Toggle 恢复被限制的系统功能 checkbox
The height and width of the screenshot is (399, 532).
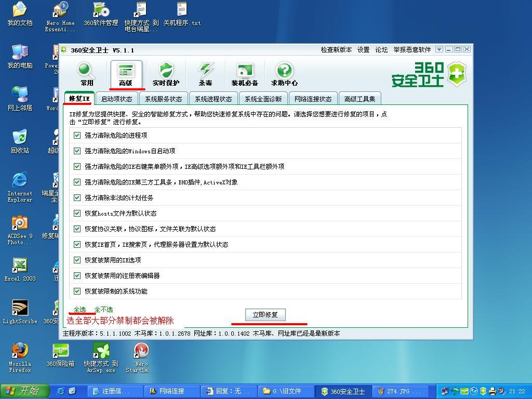point(77,291)
